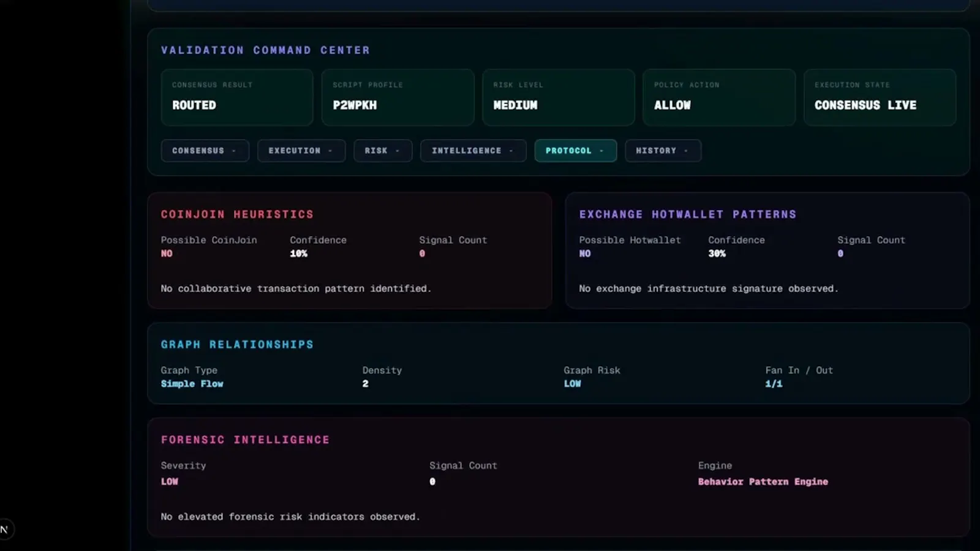Click the Forensic Intelligence heading
The image size is (980, 551).
[x=245, y=440]
